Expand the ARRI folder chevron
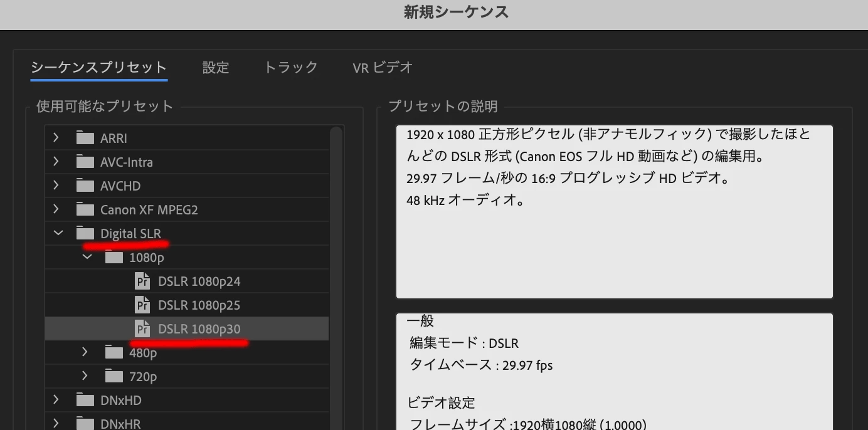The image size is (868, 430). pos(56,138)
